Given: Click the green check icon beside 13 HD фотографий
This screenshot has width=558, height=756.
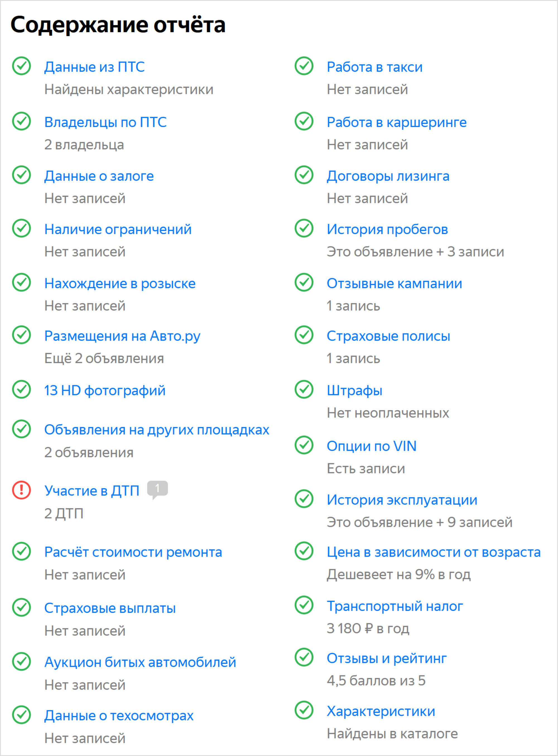Looking at the screenshot, I should pyautogui.click(x=21, y=389).
